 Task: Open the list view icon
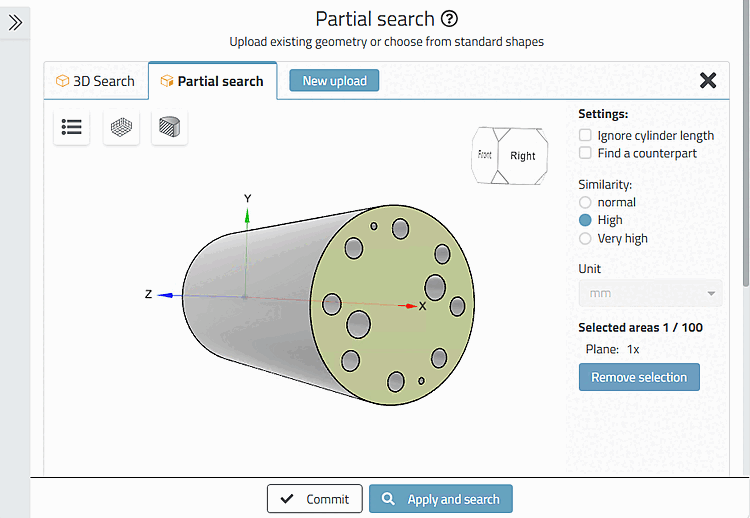[72, 127]
